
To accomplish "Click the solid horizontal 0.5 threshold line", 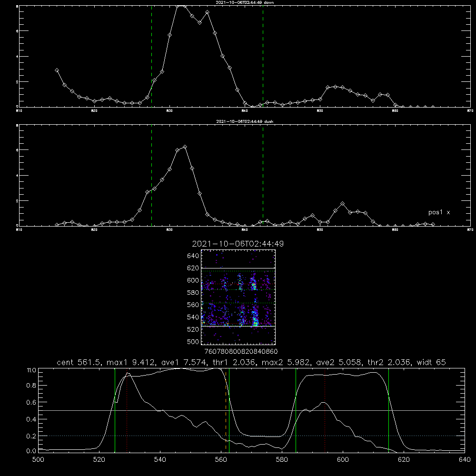I will 251,410.
